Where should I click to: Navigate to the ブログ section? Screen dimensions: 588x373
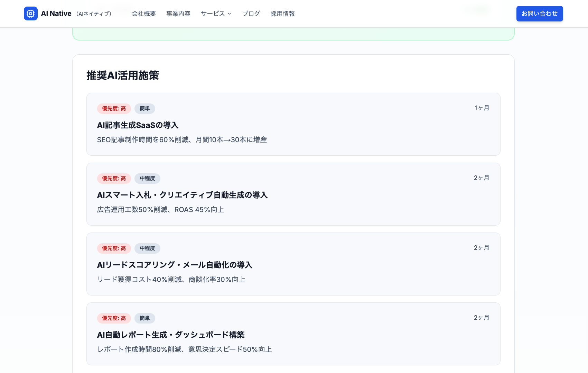[251, 13]
